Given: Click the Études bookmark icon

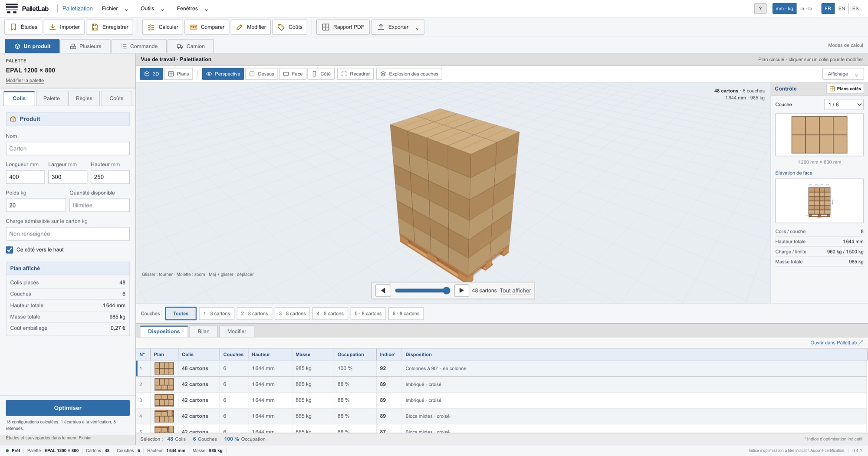Looking at the screenshot, I should click(13, 27).
